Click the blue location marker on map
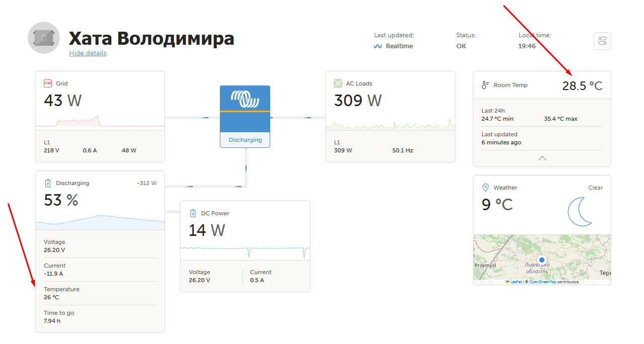The width and height of the screenshot is (644, 344). (x=542, y=260)
